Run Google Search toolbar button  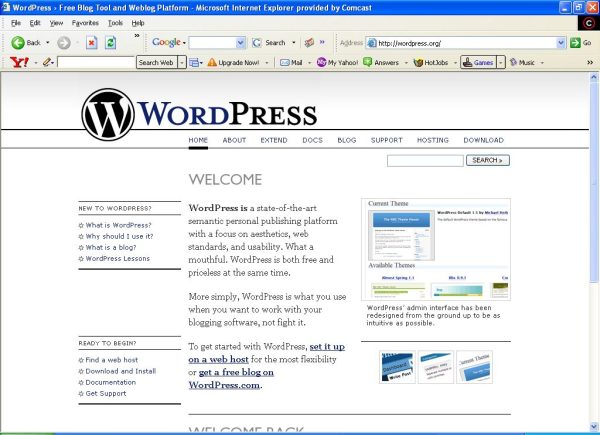tap(268, 43)
